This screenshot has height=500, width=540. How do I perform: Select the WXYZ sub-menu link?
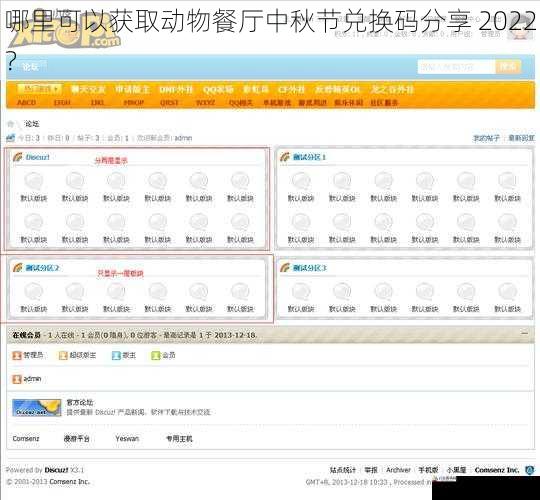point(205,103)
